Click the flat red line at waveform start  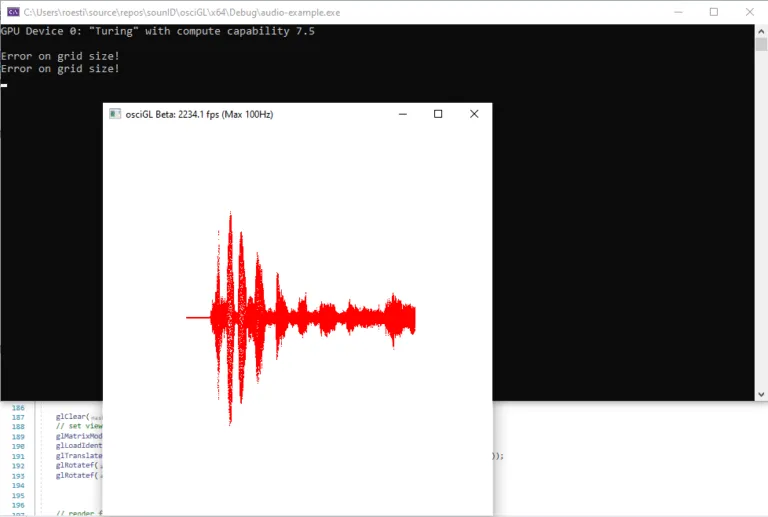click(x=197, y=318)
